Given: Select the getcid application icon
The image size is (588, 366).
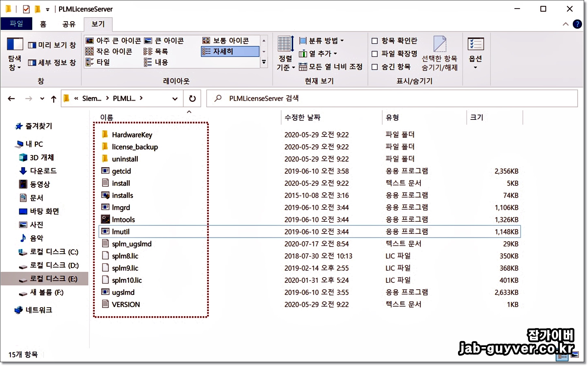Looking at the screenshot, I should coord(105,170).
